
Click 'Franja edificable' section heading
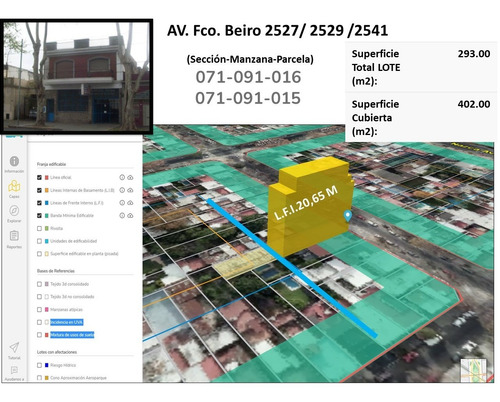[51, 164]
